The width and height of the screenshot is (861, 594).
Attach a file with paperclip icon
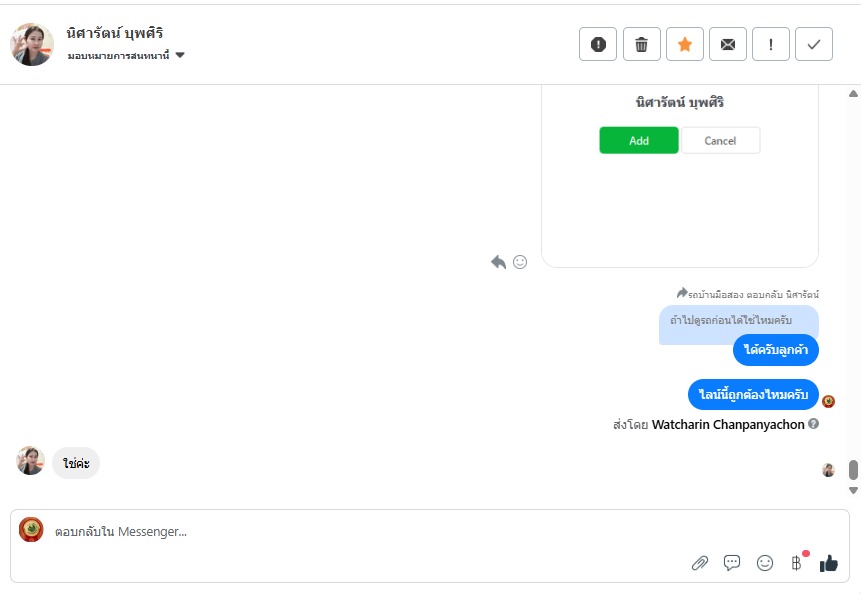(x=700, y=563)
